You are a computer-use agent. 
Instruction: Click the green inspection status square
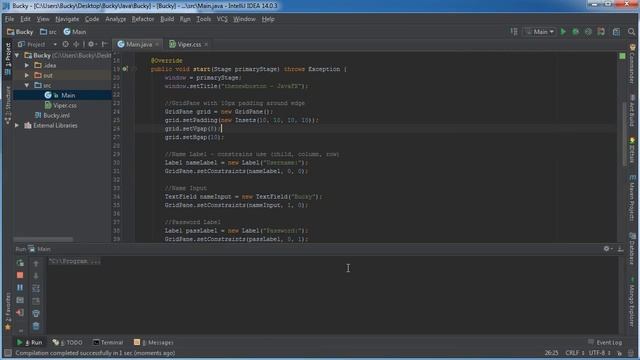point(622,56)
